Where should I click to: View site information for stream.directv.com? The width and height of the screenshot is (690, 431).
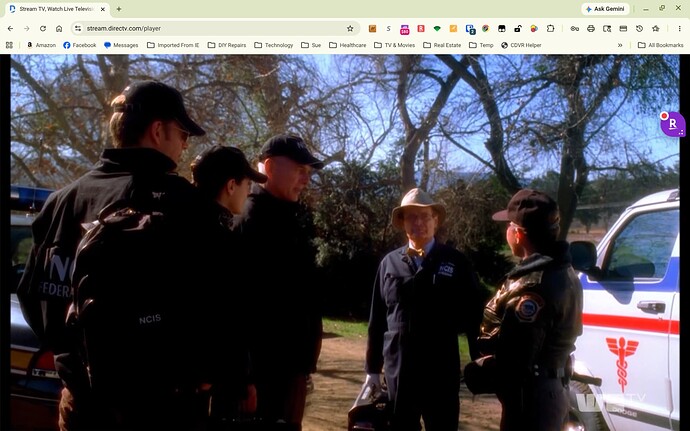click(x=78, y=29)
